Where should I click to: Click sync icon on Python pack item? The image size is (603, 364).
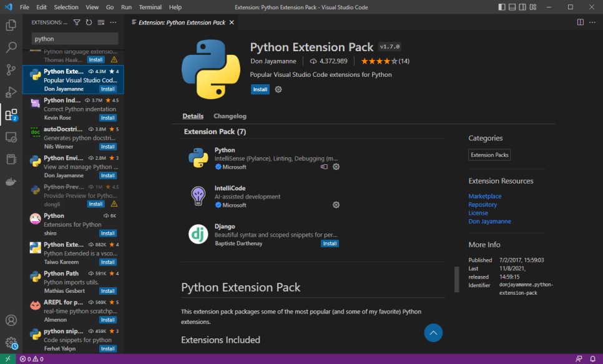324,167
